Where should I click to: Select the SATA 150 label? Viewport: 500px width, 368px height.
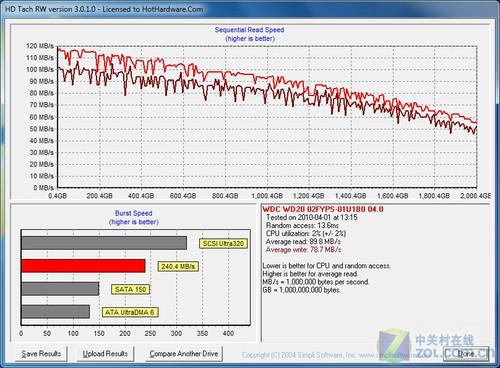point(130,289)
